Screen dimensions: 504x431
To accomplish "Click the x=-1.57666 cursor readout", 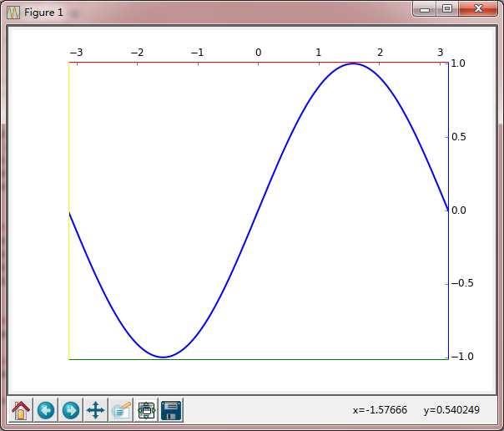I will click(380, 410).
